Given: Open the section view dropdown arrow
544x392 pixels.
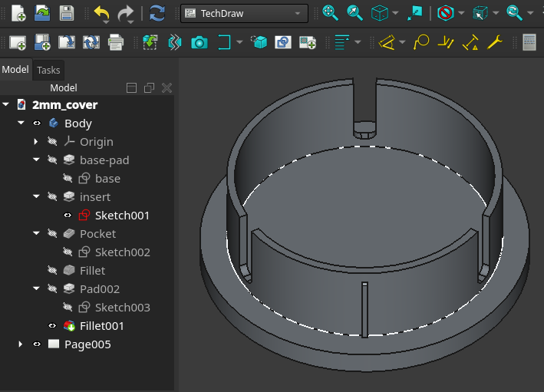Looking at the screenshot, I should (x=239, y=42).
